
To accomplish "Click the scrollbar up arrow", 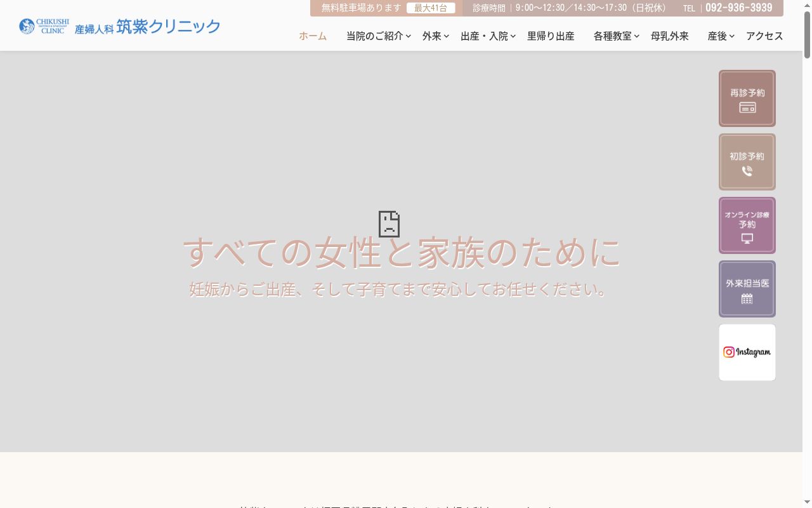I will (x=807, y=5).
